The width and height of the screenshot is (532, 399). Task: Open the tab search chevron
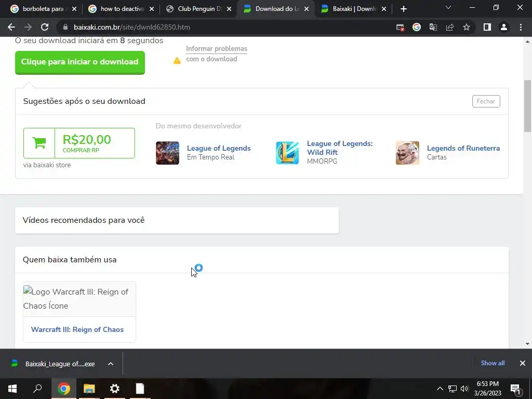pyautogui.click(x=448, y=7)
